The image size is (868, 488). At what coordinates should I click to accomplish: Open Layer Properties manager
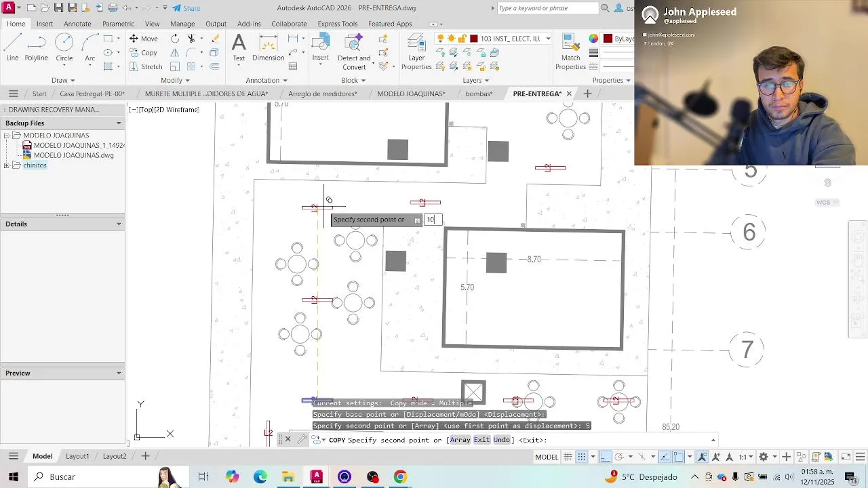[x=416, y=52]
